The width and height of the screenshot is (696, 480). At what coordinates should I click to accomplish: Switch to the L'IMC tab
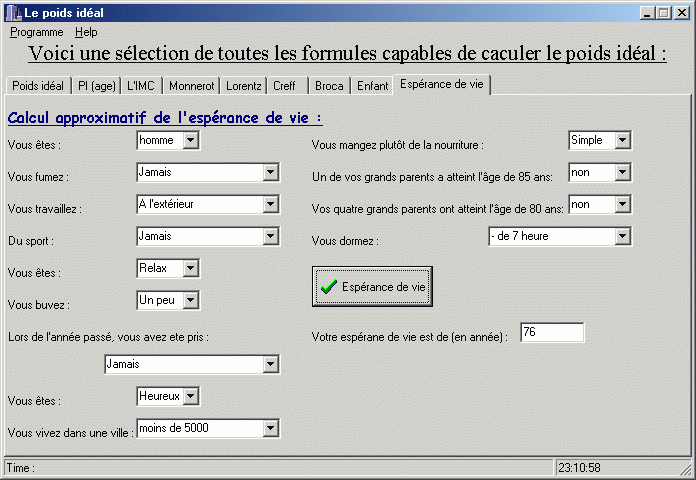coord(142,86)
